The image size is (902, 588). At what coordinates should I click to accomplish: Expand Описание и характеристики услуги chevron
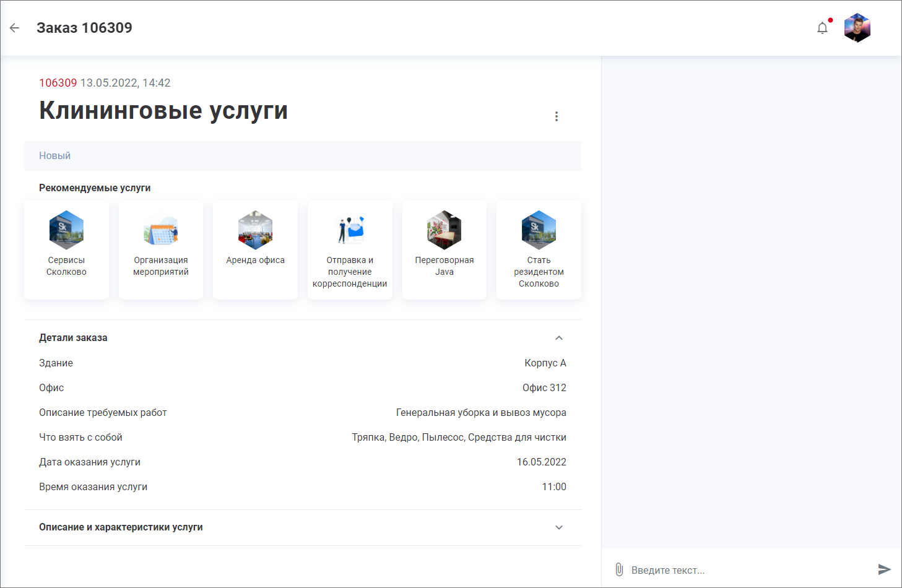pyautogui.click(x=559, y=527)
